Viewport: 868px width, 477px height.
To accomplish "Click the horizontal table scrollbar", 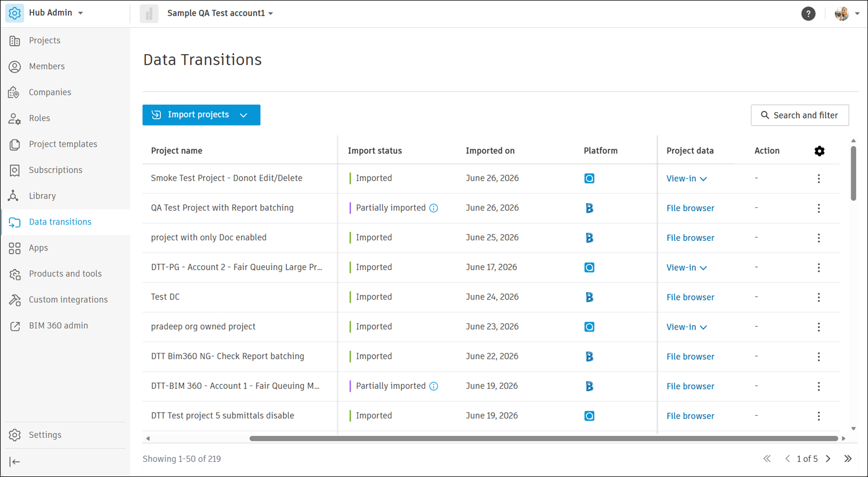I will [x=543, y=439].
